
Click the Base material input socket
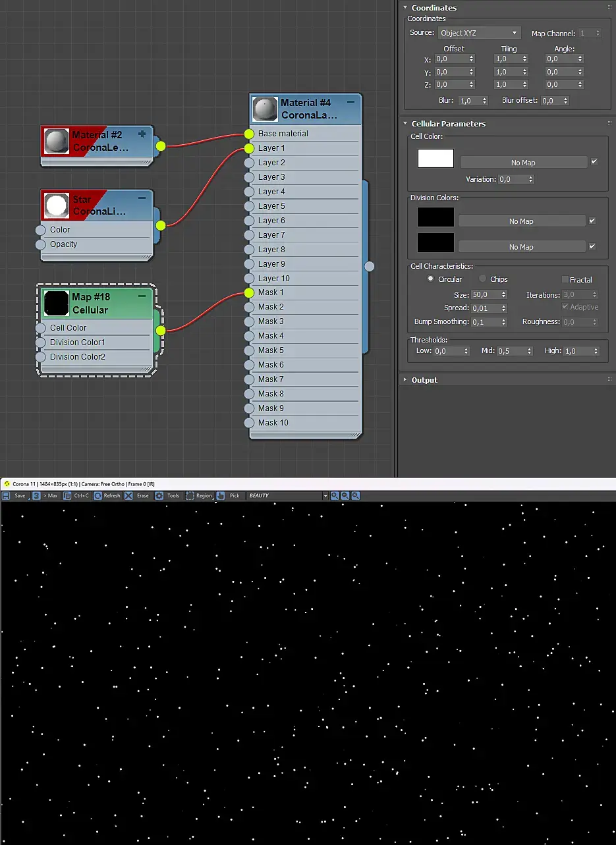[x=249, y=134]
